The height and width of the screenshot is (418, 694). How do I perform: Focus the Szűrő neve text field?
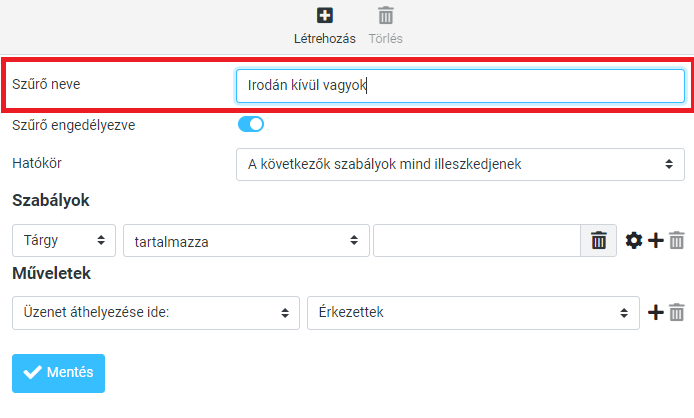460,86
